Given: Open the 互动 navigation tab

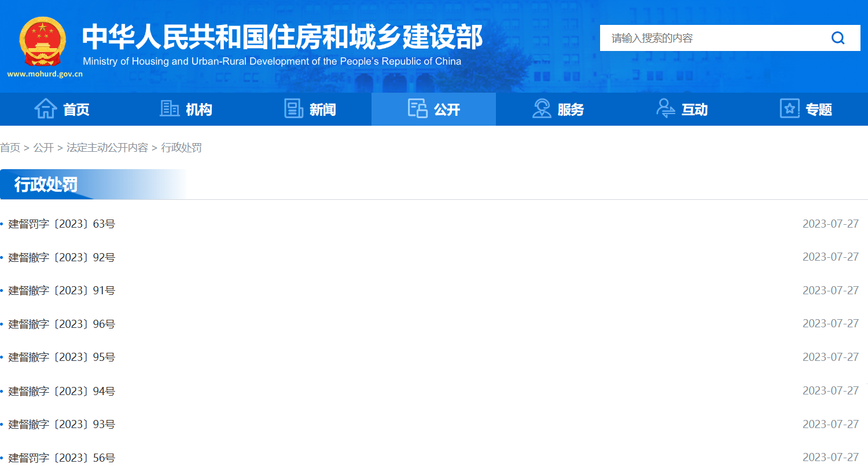Looking at the screenshot, I should pos(682,109).
